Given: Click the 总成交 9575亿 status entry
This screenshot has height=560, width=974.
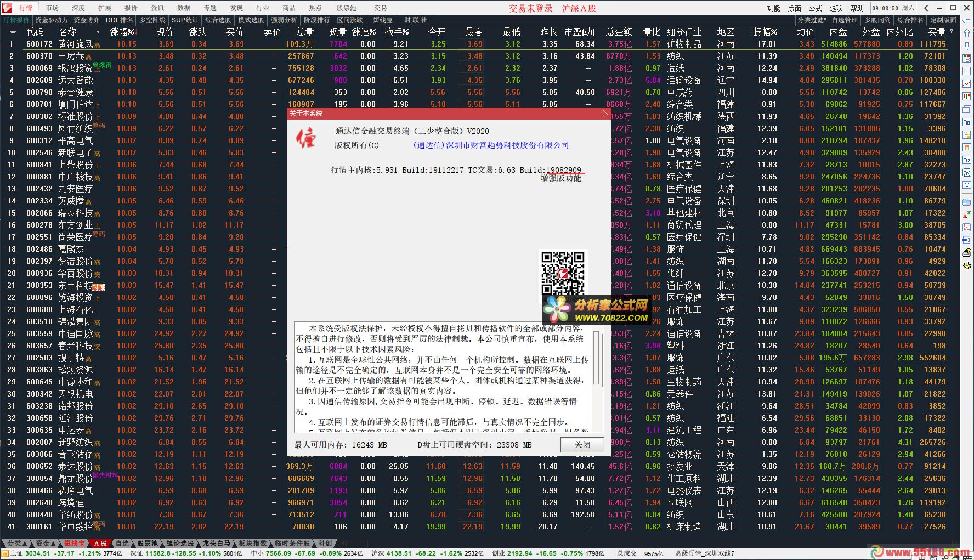Looking at the screenshot, I should click(640, 553).
